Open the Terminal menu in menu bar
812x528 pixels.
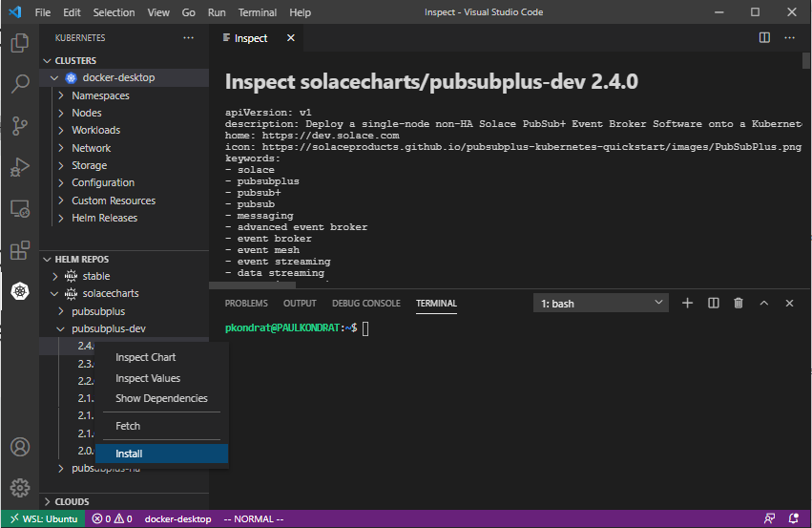click(258, 12)
